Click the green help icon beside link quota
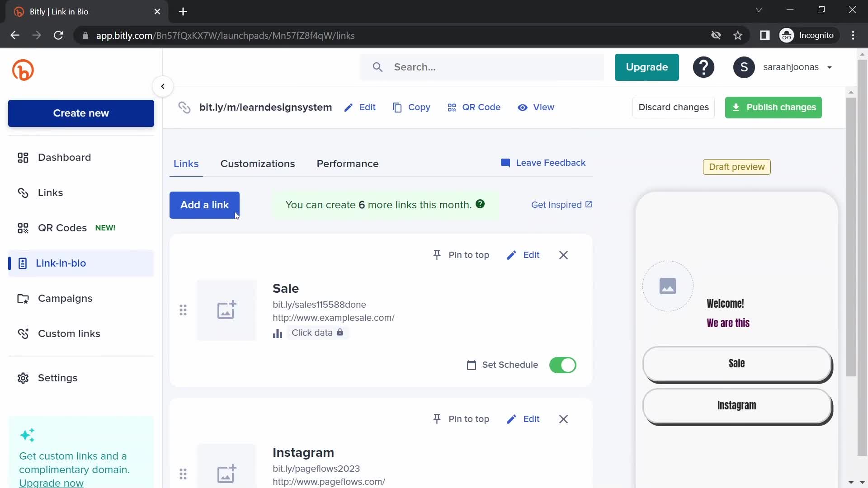The height and width of the screenshot is (488, 868). 480,204
